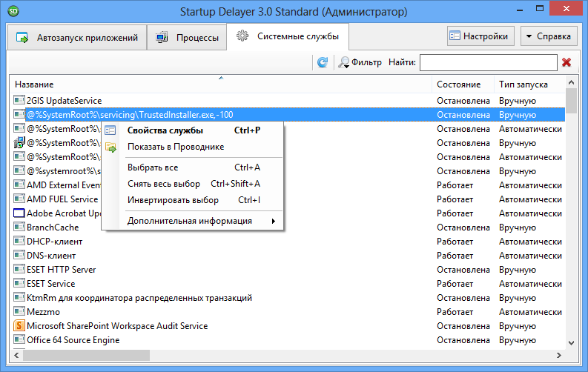Open the Фильтр dropdown
Screen dimensions: 588x372
click(360, 63)
